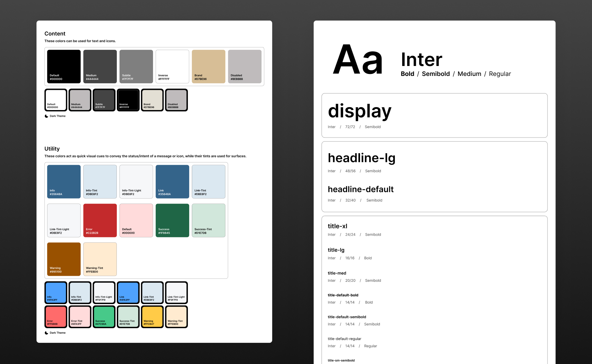Pick the large Link-Tint-Light utility swatch

(x=64, y=220)
